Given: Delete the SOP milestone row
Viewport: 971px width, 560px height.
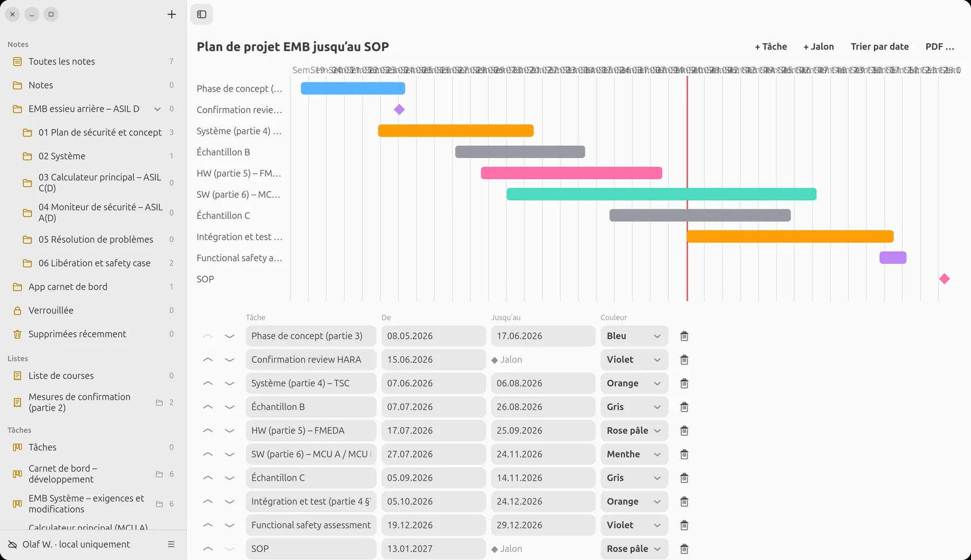Looking at the screenshot, I should pos(684,549).
